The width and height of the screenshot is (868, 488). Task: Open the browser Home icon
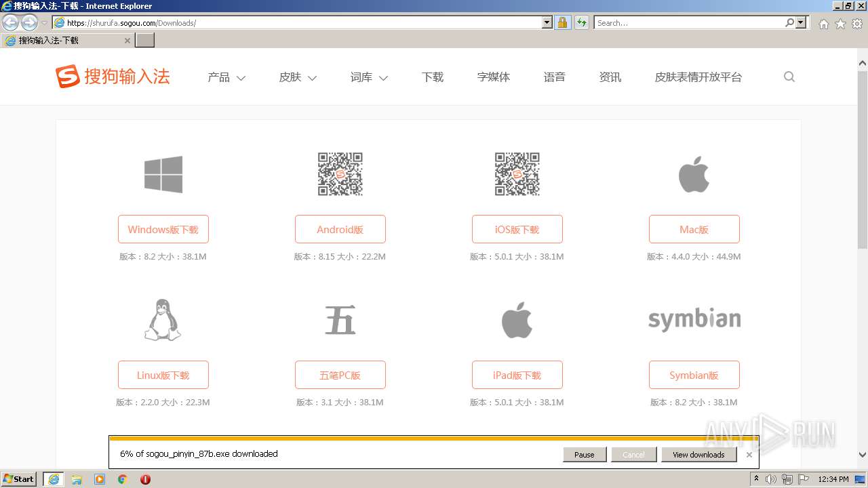tap(823, 24)
